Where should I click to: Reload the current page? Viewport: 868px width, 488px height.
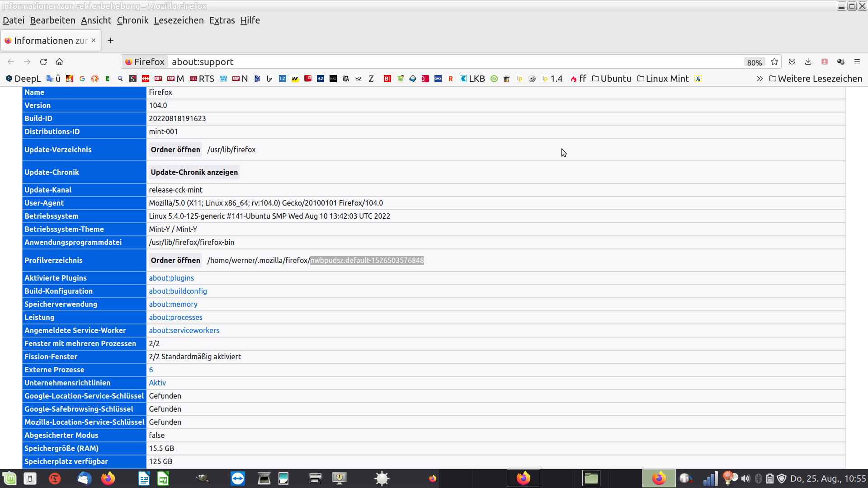point(43,62)
